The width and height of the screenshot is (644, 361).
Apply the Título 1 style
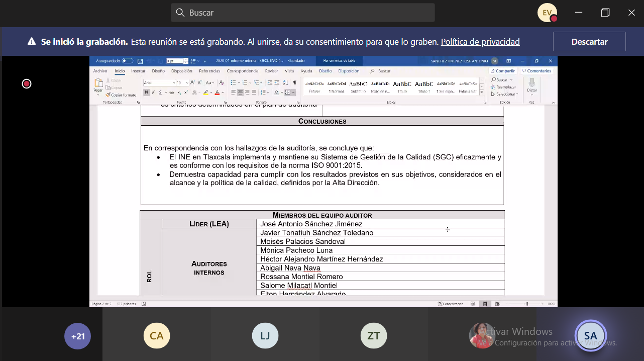(424, 86)
